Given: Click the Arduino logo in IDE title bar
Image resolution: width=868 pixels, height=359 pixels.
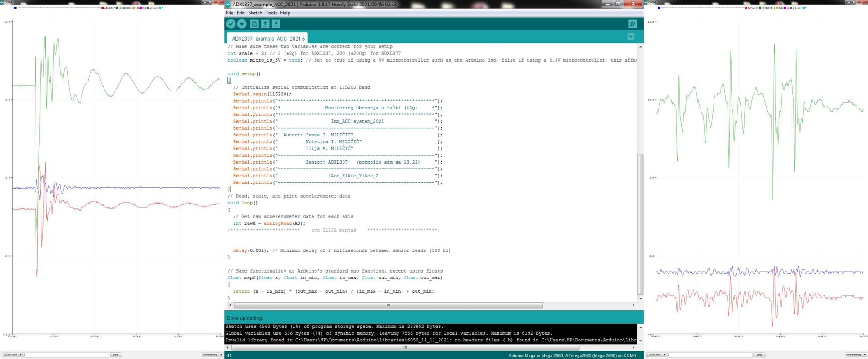Looking at the screenshot, I should pyautogui.click(x=228, y=4).
